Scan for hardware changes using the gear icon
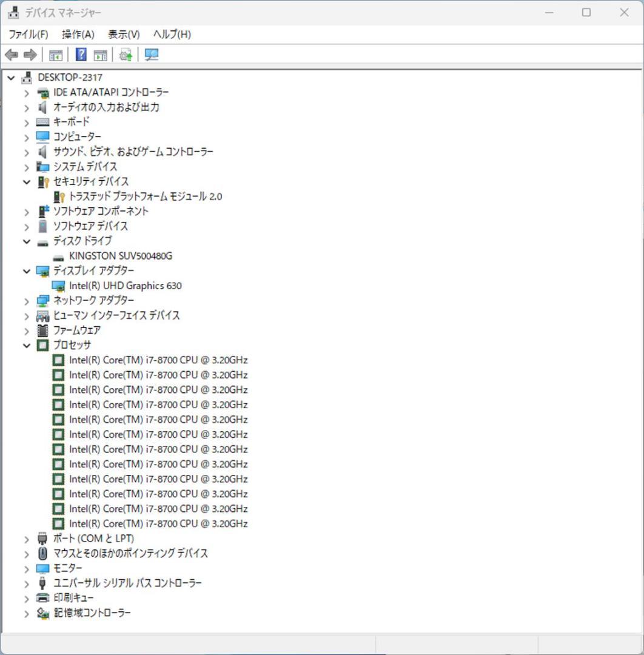 point(126,55)
